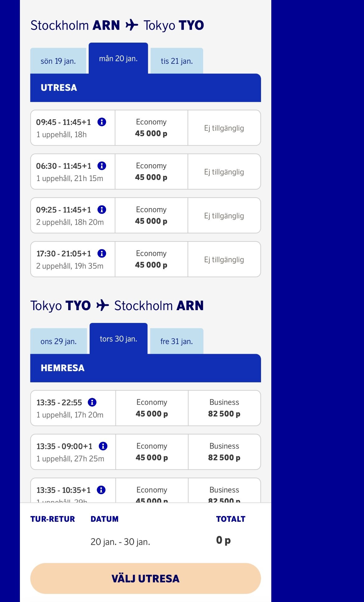This screenshot has width=364, height=602.
Task: View info for 13:35 - 09:00+1 return
Action: [x=103, y=446]
